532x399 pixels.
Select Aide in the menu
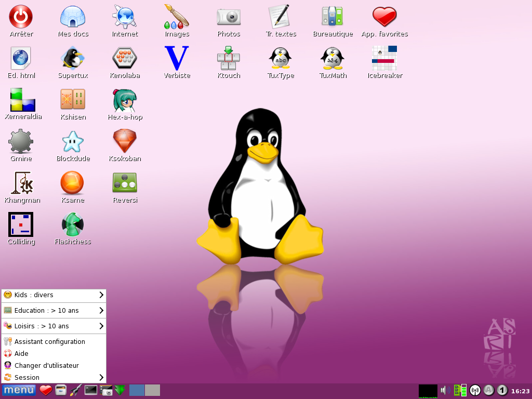(x=54, y=353)
